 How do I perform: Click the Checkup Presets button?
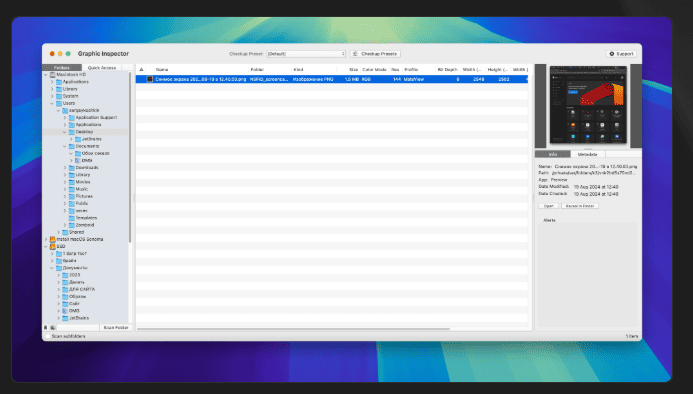click(375, 54)
